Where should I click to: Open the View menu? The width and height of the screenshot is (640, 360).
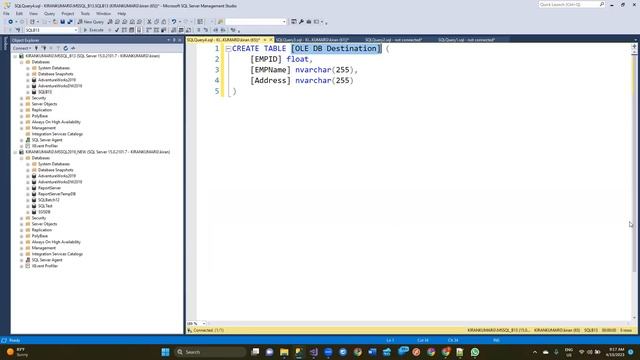[x=33, y=13]
